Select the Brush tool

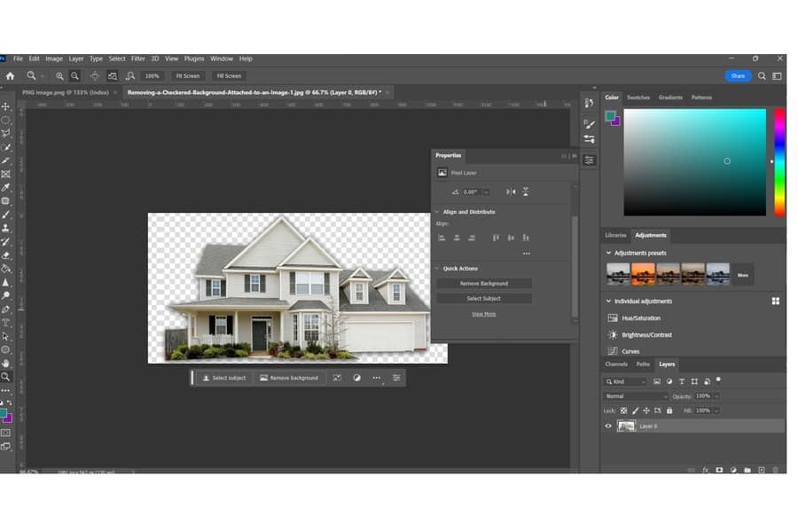click(x=6, y=215)
